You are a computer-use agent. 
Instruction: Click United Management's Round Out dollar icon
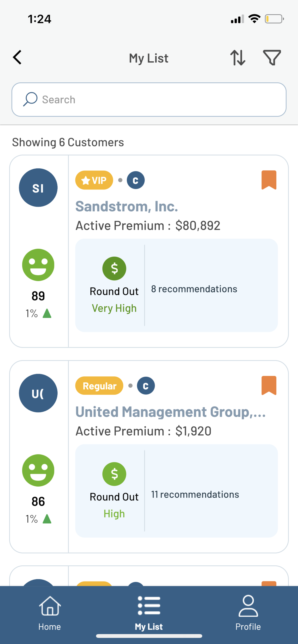tap(114, 474)
